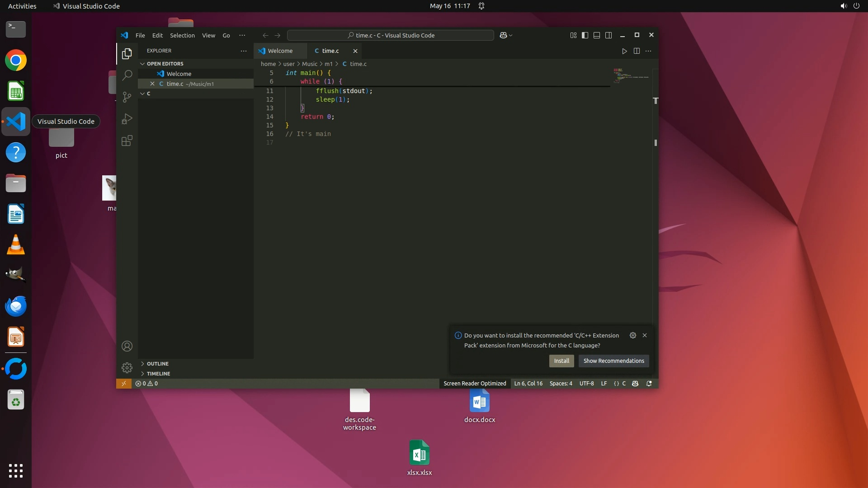Image resolution: width=868 pixels, height=488 pixels.
Task: Click the Run code play icon
Action: (x=624, y=51)
